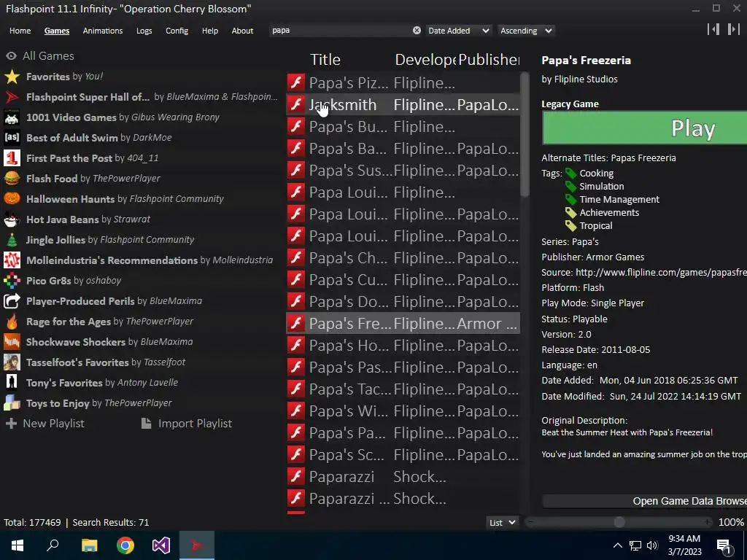Click the Tropical tag
The width and height of the screenshot is (747, 560).
point(596,226)
